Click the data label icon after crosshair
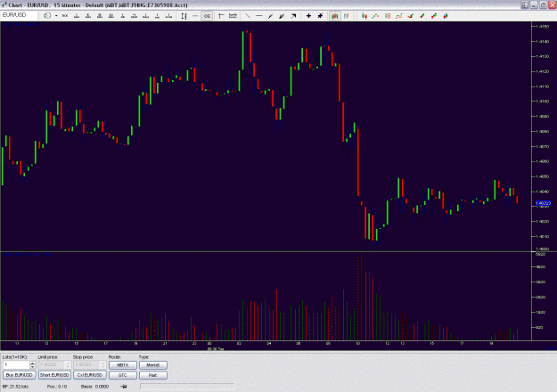Image resolution: width=557 pixels, height=392 pixels. (x=233, y=16)
